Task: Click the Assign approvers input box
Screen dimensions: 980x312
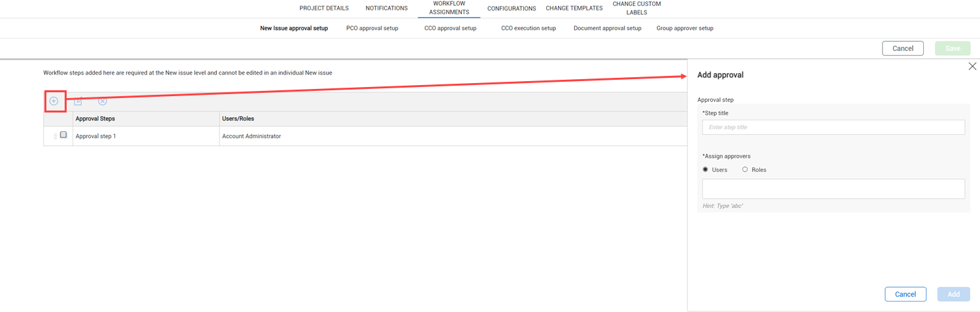Action: (x=834, y=189)
